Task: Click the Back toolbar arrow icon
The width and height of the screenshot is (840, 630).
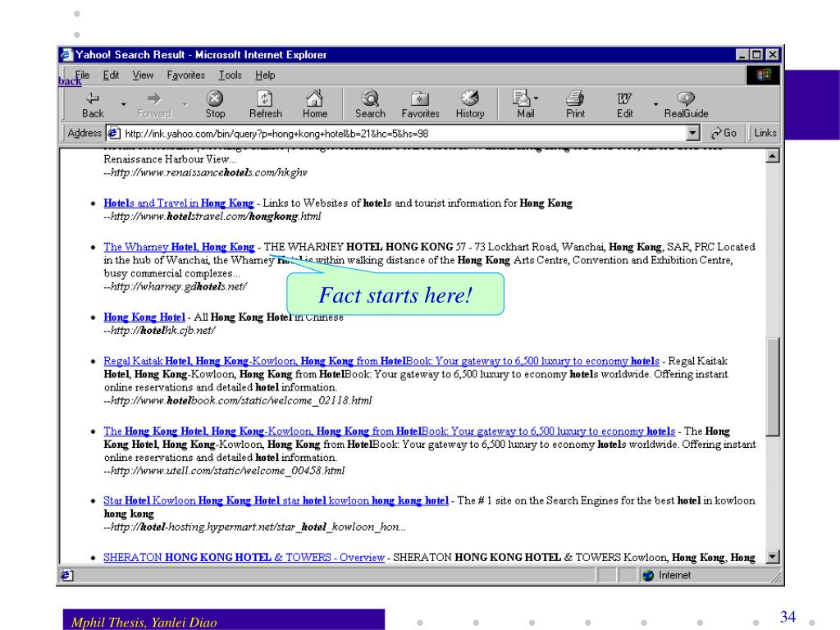Action: (x=93, y=98)
